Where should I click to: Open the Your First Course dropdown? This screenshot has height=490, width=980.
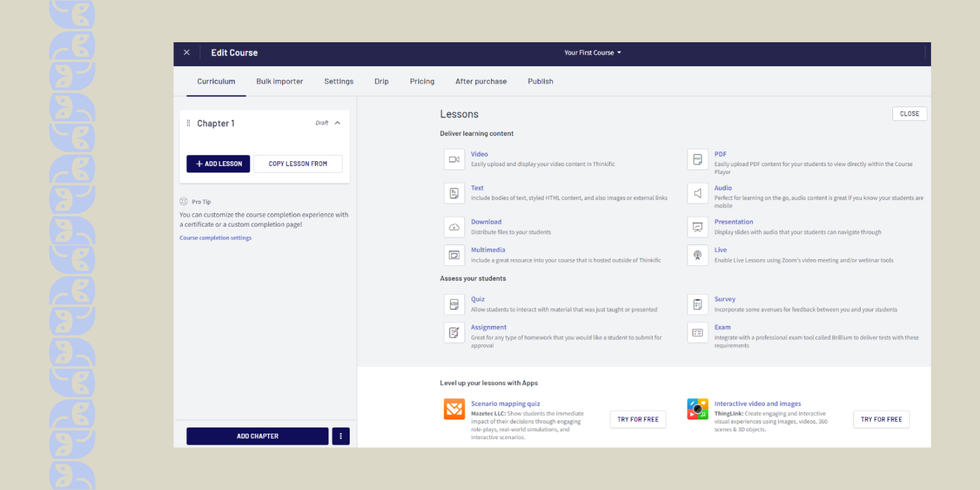point(592,53)
